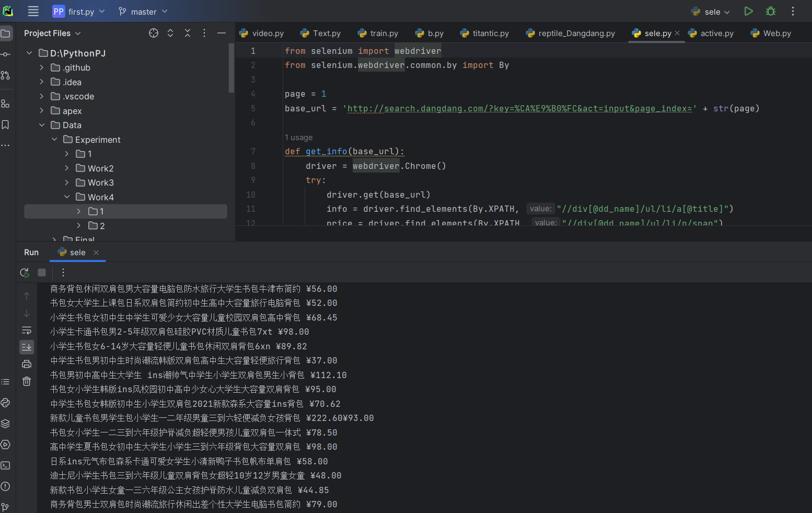Run the sele configuration

(x=748, y=11)
